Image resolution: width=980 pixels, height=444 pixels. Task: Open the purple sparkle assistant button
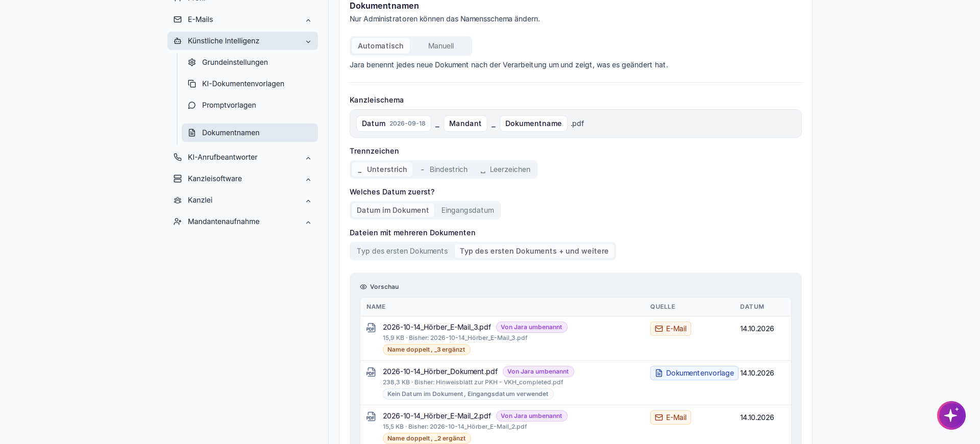(x=951, y=415)
